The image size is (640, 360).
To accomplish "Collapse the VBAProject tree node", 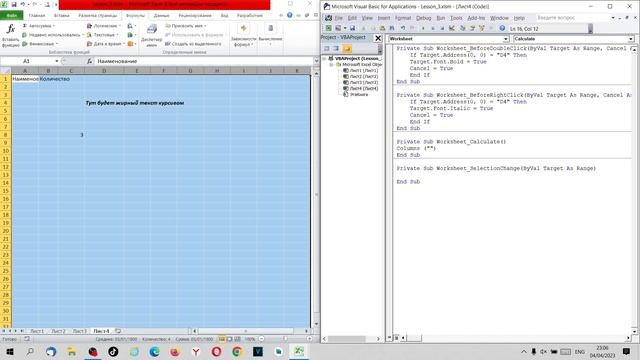I will (x=324, y=59).
